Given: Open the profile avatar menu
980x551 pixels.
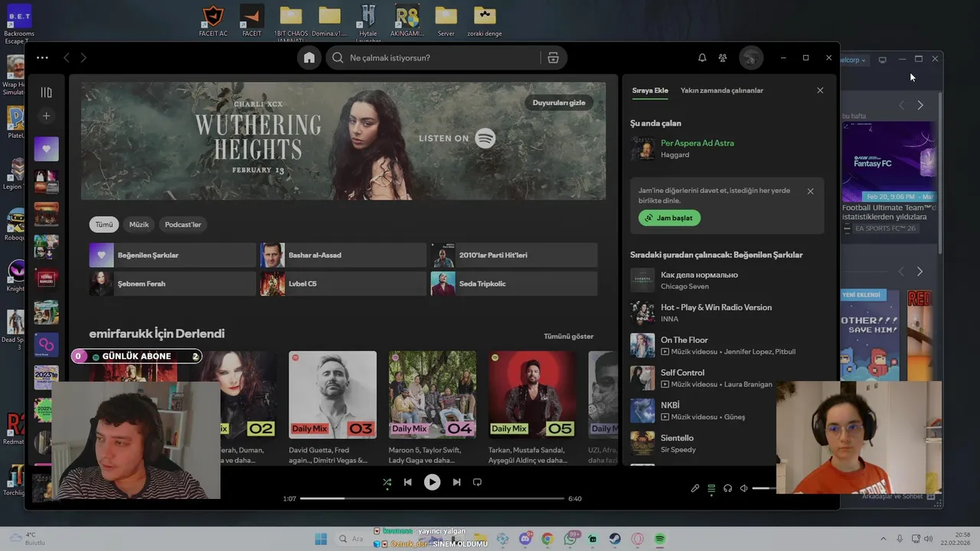Looking at the screenshot, I should [x=751, y=57].
